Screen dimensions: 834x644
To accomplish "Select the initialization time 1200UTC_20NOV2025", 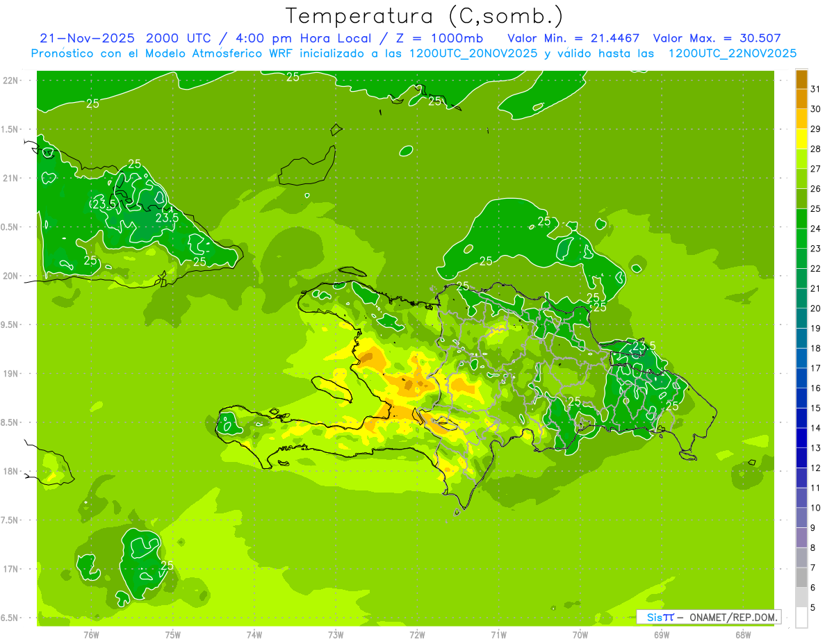I will tap(473, 53).
